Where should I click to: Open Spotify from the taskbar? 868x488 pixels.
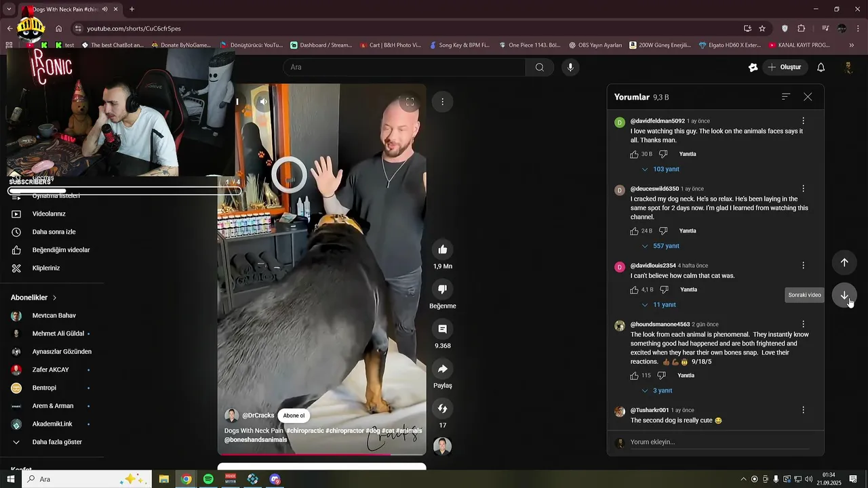coord(208,479)
